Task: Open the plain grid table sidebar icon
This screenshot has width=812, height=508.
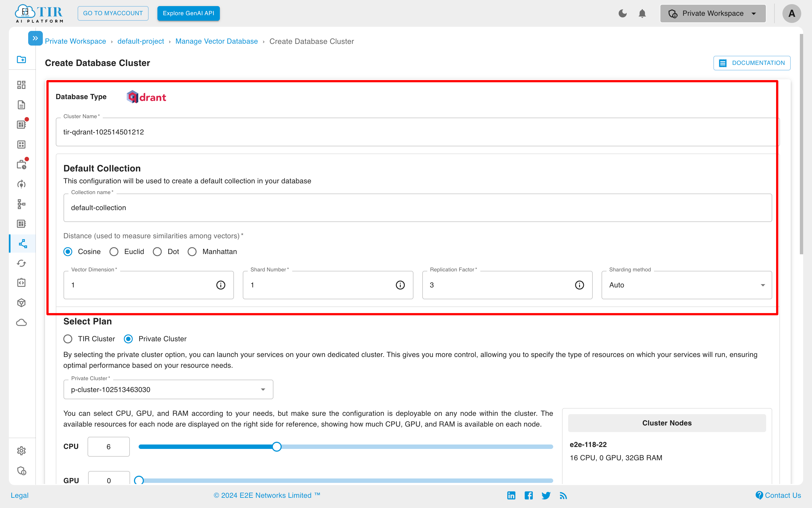Action: coord(22,144)
